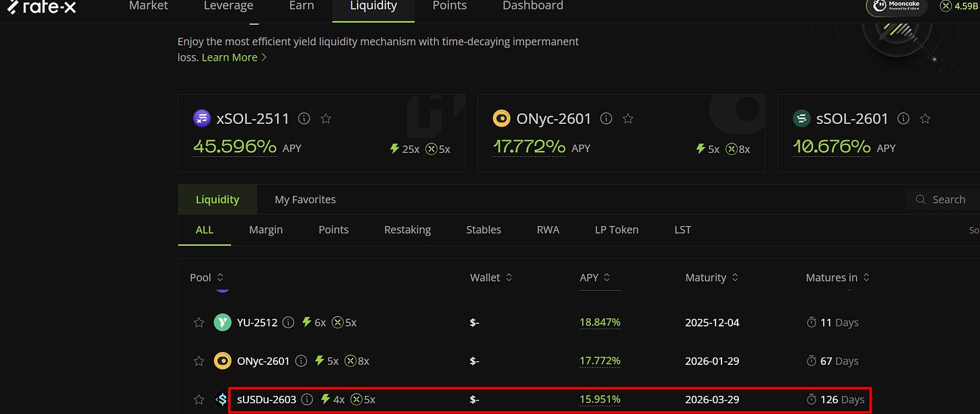Image resolution: width=980 pixels, height=414 pixels.
Task: Open the xSOL-2511 card token icon
Action: point(202,119)
